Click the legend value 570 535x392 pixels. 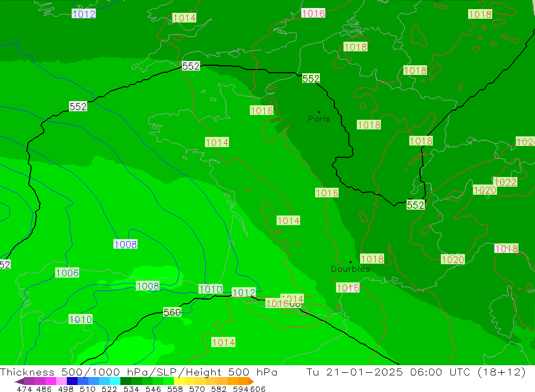coord(197,389)
